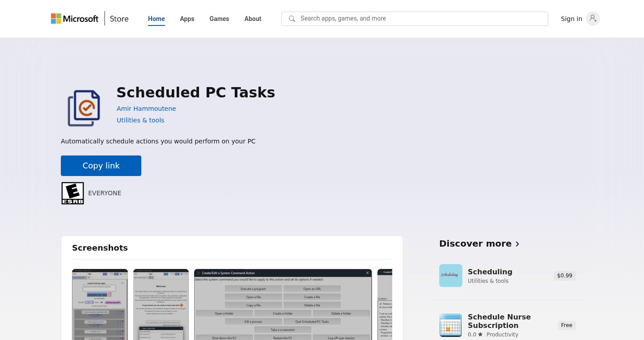Click the Scheduling app icon

(x=451, y=275)
